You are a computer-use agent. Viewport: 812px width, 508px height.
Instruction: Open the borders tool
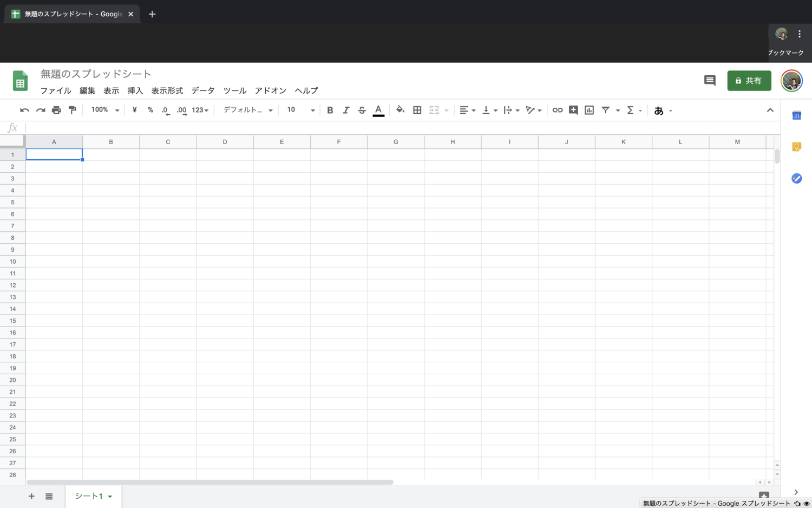(x=417, y=110)
